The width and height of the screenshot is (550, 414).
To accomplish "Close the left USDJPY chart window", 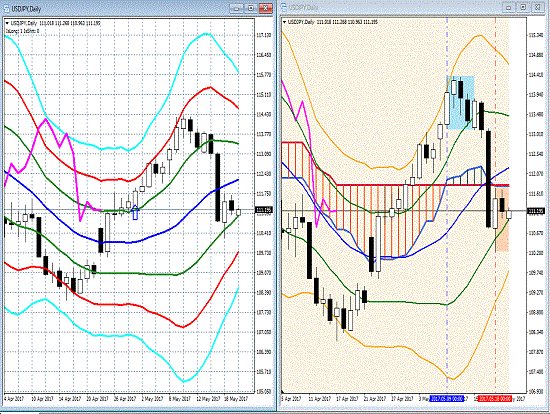I will [x=266, y=8].
